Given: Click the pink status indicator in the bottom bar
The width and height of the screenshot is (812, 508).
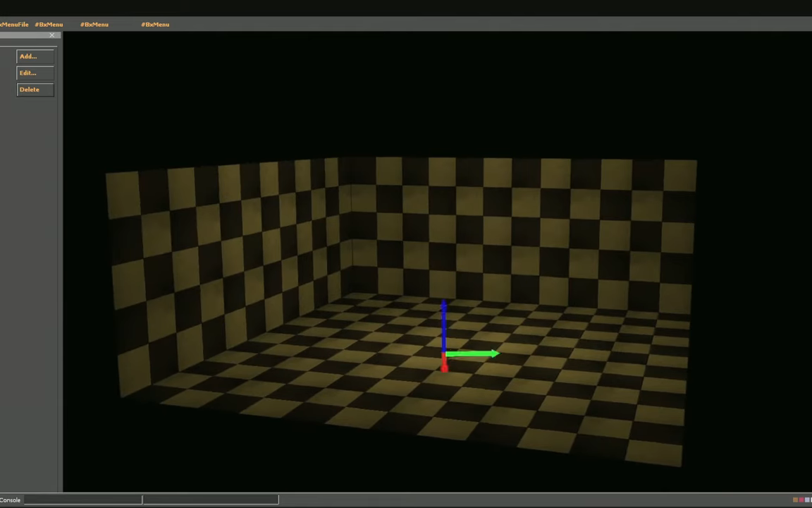Looking at the screenshot, I should [801, 500].
